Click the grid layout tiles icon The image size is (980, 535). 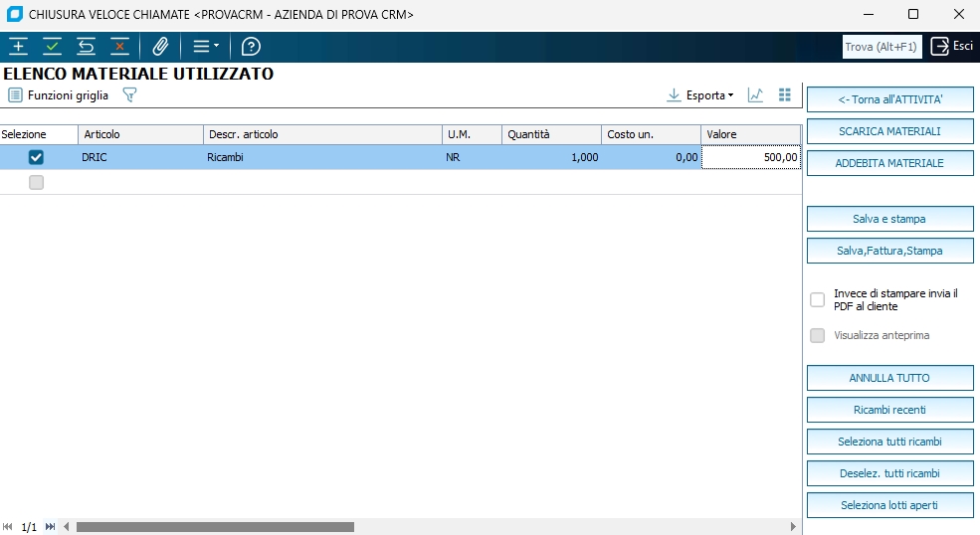[x=785, y=94]
